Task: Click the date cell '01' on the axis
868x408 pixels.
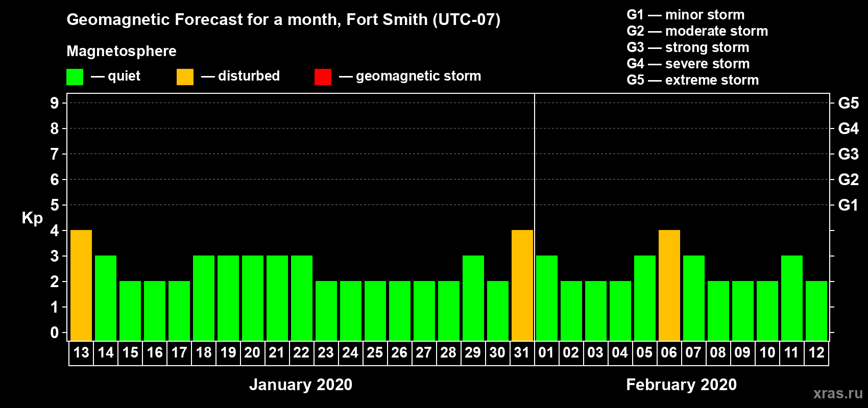Action: [547, 353]
